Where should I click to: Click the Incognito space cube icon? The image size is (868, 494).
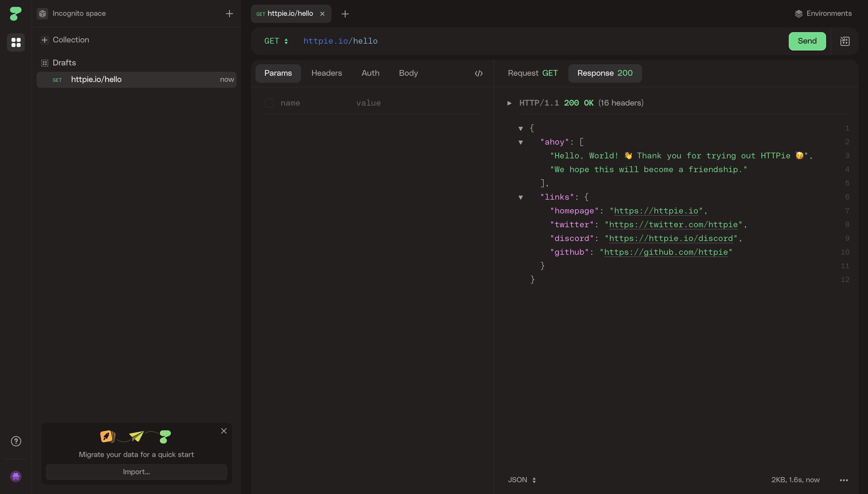point(42,14)
